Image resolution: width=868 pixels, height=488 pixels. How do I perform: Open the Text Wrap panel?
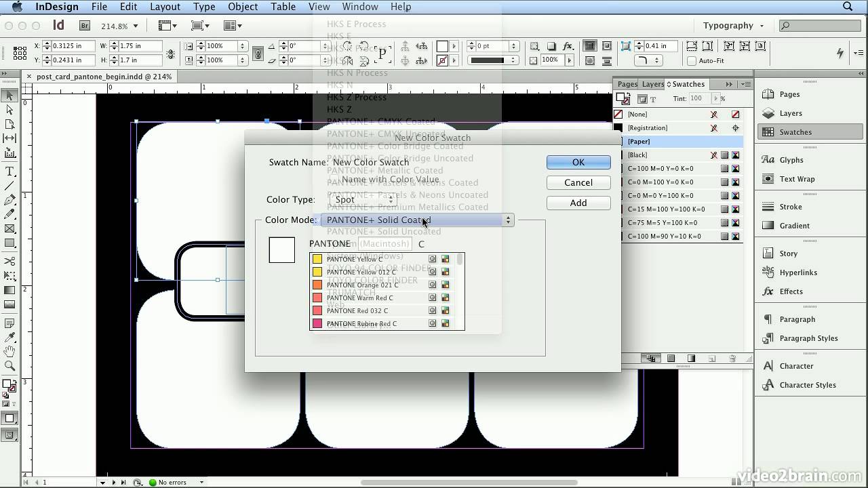797,179
